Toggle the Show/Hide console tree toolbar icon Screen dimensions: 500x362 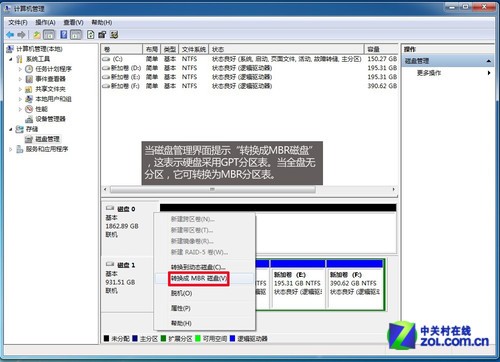tap(49, 34)
